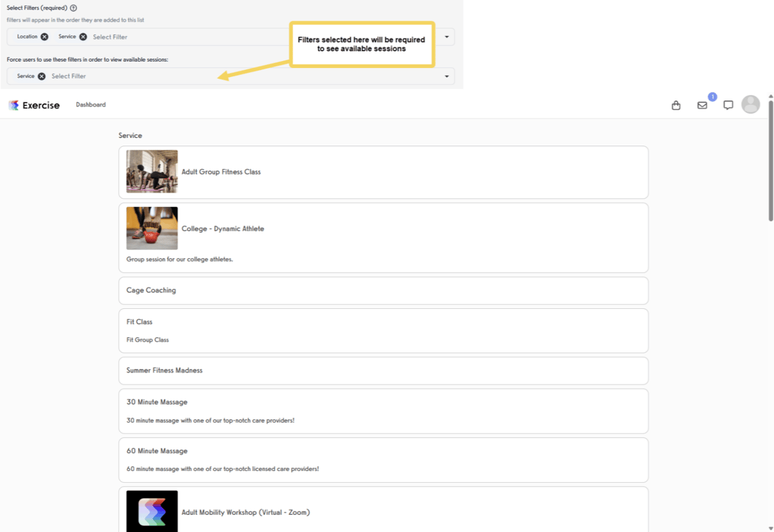Viewport: 774px width, 532px height.
Task: Select the Fit Class service
Action: coord(384,330)
